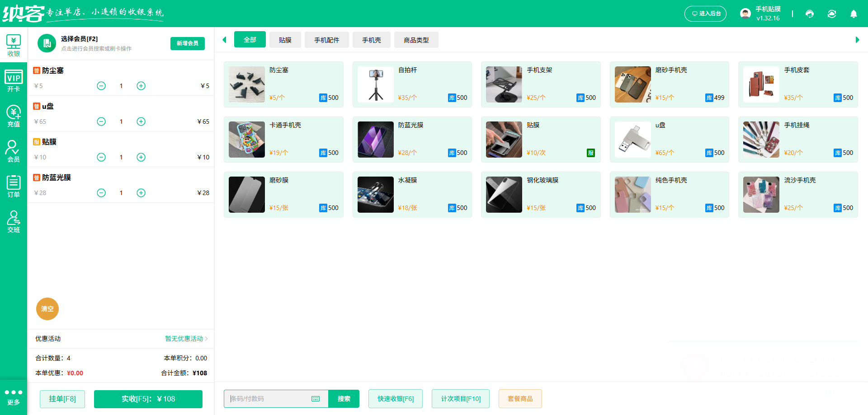Screen dimensions: 868x415
Task: Open the 收银 cashier panel icon
Action: (14, 45)
